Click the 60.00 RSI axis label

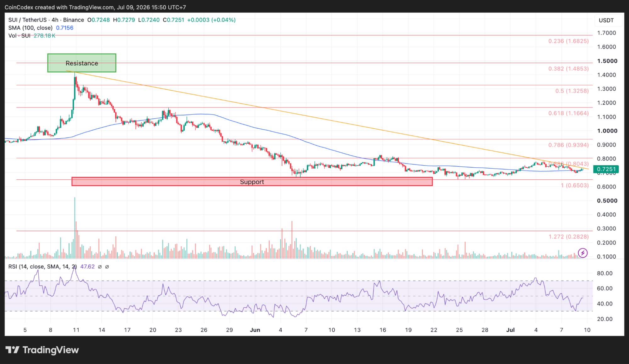(605, 288)
